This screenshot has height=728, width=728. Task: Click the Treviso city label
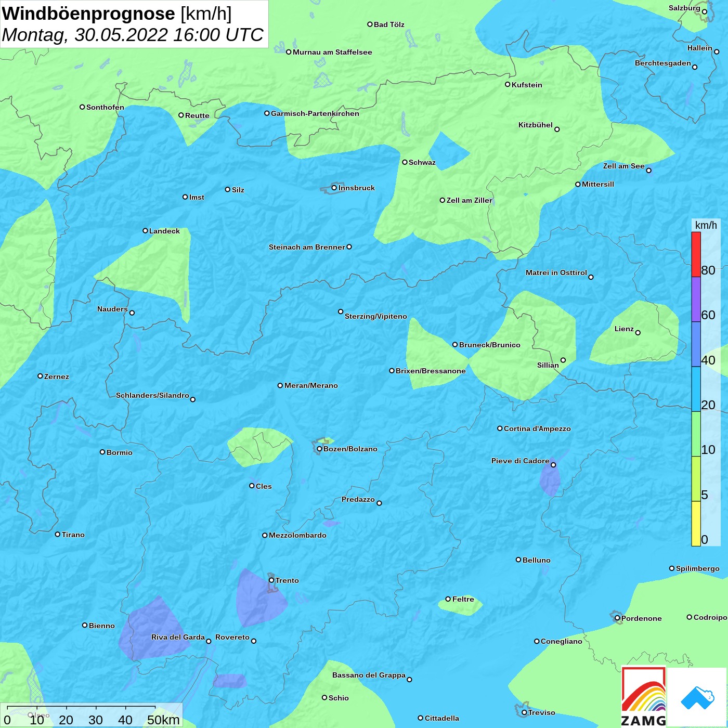tap(542, 712)
